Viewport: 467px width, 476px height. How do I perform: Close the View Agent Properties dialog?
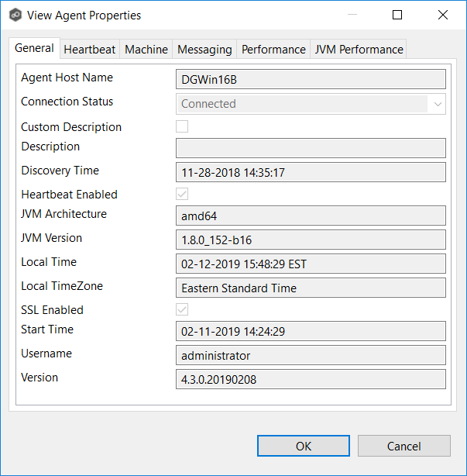pos(442,15)
